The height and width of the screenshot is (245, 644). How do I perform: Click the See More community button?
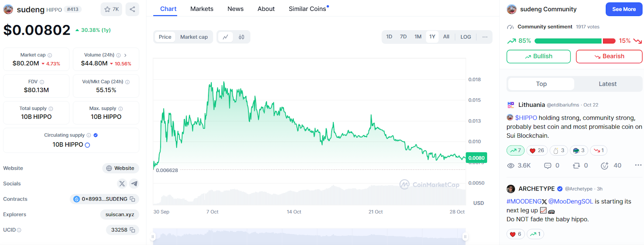624,9
